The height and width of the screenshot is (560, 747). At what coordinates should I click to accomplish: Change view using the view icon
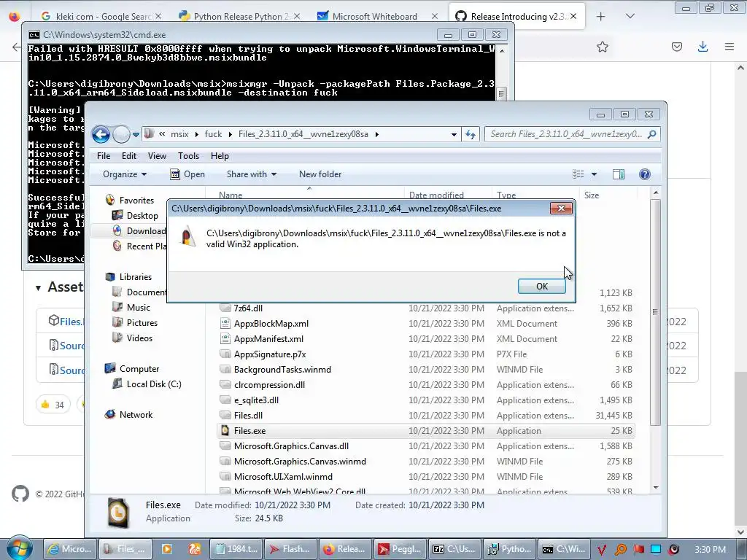tap(578, 174)
